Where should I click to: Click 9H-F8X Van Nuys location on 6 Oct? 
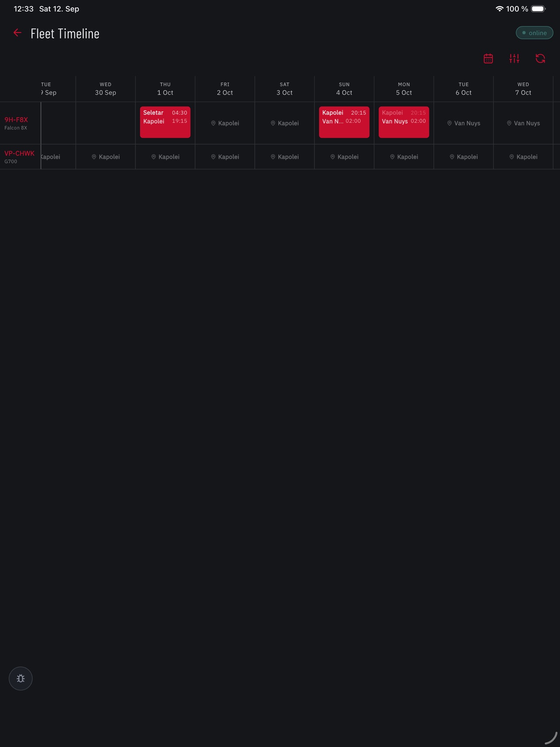[464, 123]
